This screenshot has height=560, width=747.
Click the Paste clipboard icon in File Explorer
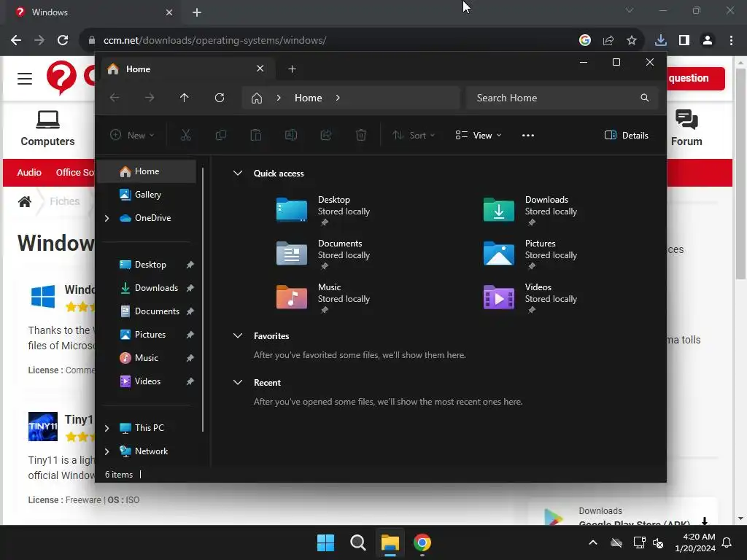[256, 135]
